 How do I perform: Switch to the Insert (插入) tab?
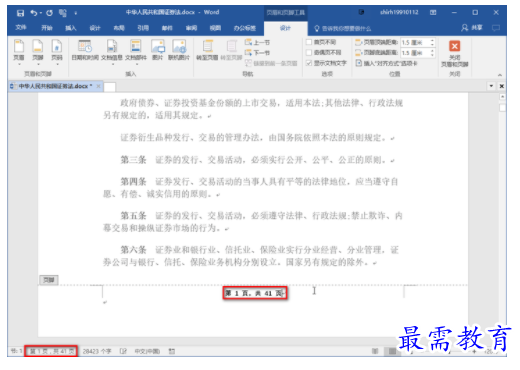(x=71, y=28)
